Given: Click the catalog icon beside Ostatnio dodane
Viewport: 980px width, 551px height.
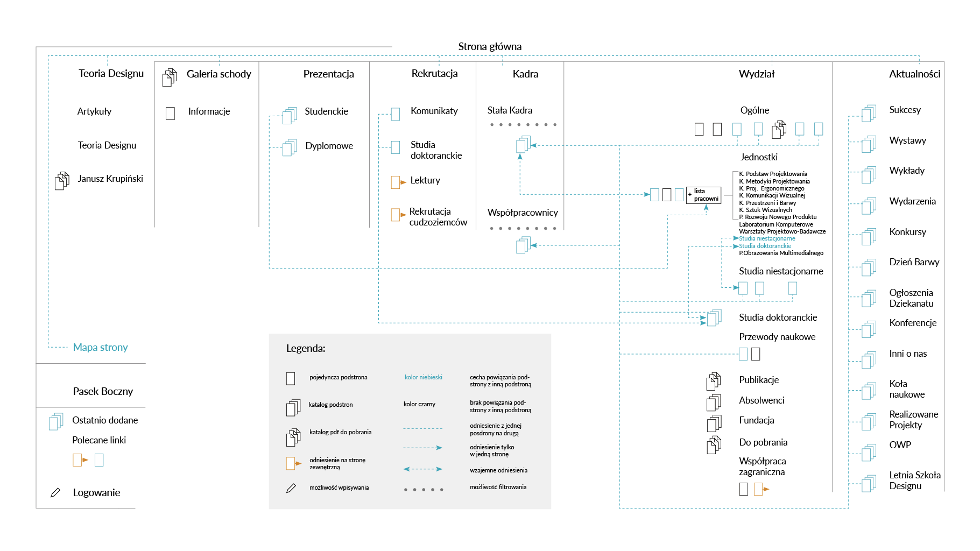Looking at the screenshot, I should tap(56, 421).
